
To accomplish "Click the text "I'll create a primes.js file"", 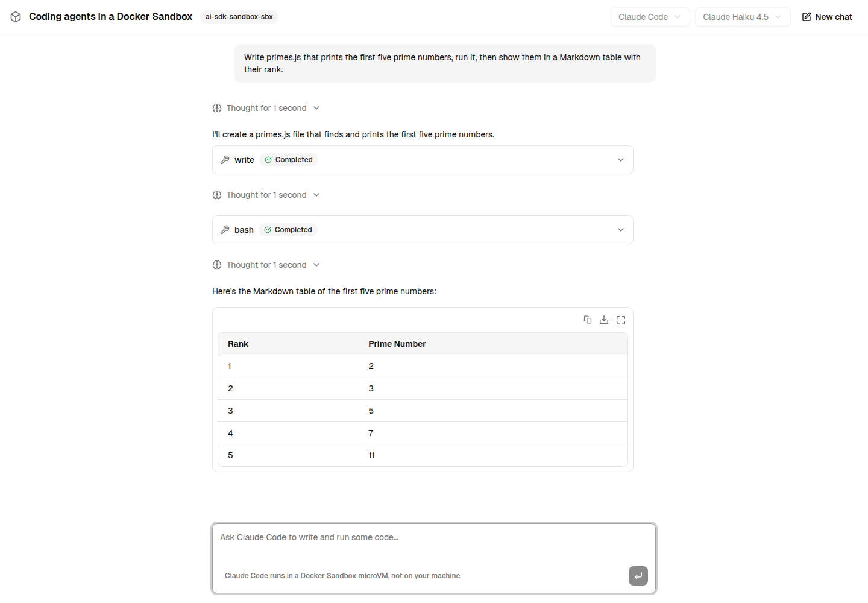I will coord(353,134).
